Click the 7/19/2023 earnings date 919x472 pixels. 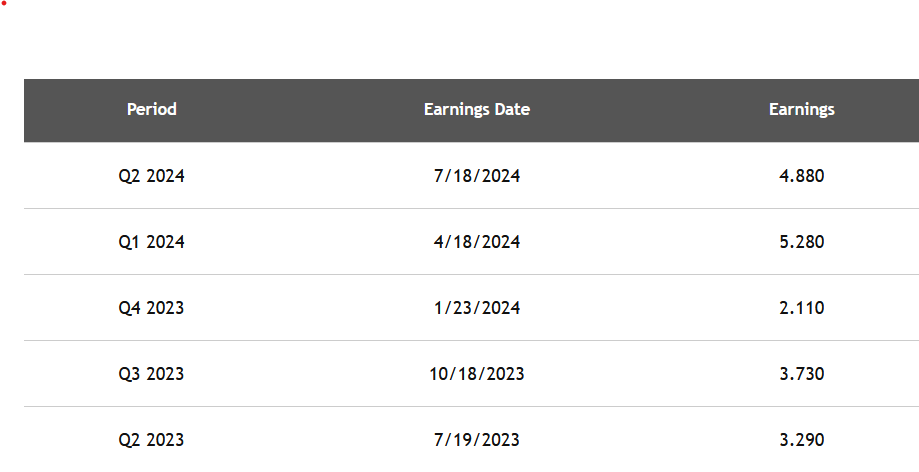click(x=476, y=440)
